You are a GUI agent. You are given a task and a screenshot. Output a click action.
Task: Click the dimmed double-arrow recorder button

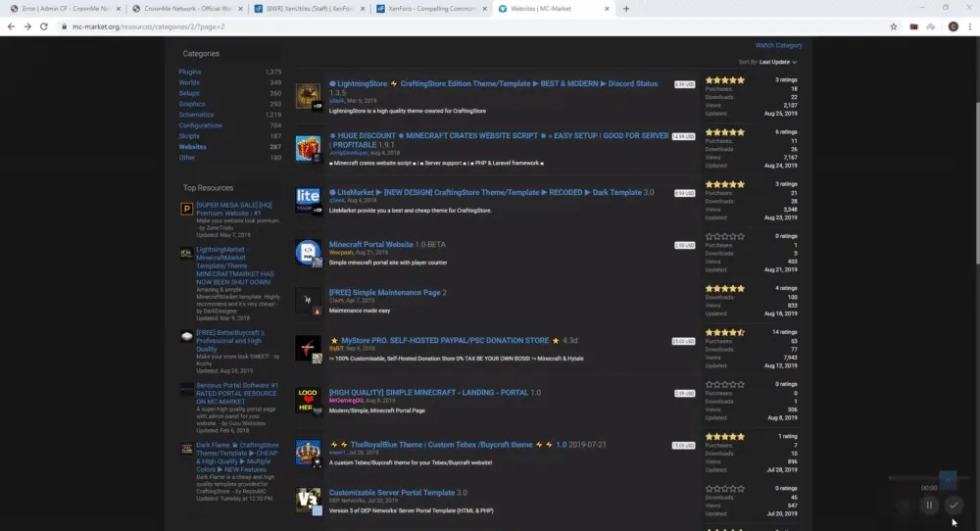coord(905,506)
